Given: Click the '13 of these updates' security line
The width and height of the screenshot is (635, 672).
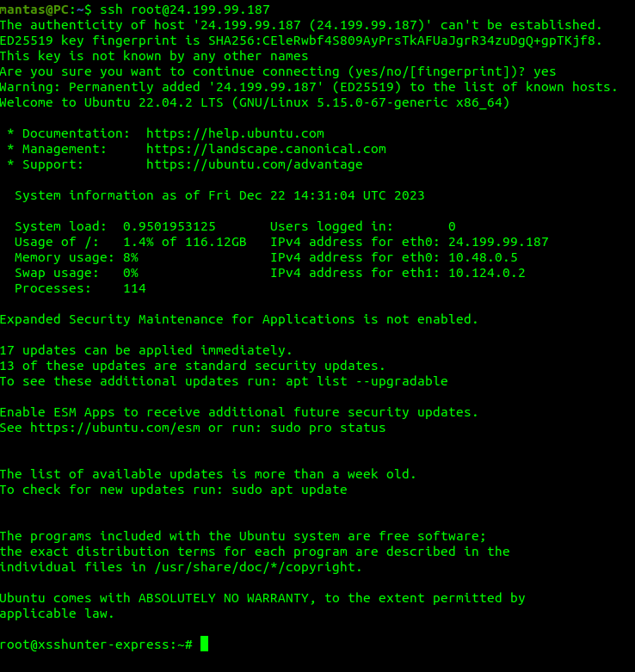Looking at the screenshot, I should [193, 366].
